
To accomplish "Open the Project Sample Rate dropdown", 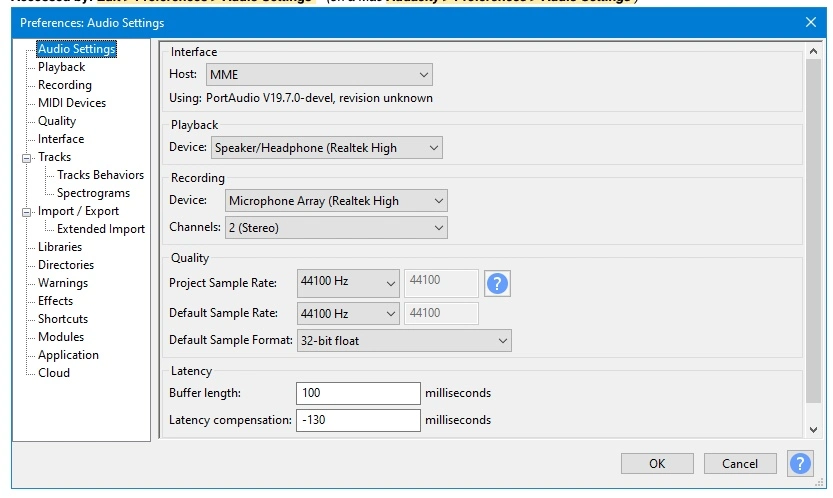I will (348, 283).
